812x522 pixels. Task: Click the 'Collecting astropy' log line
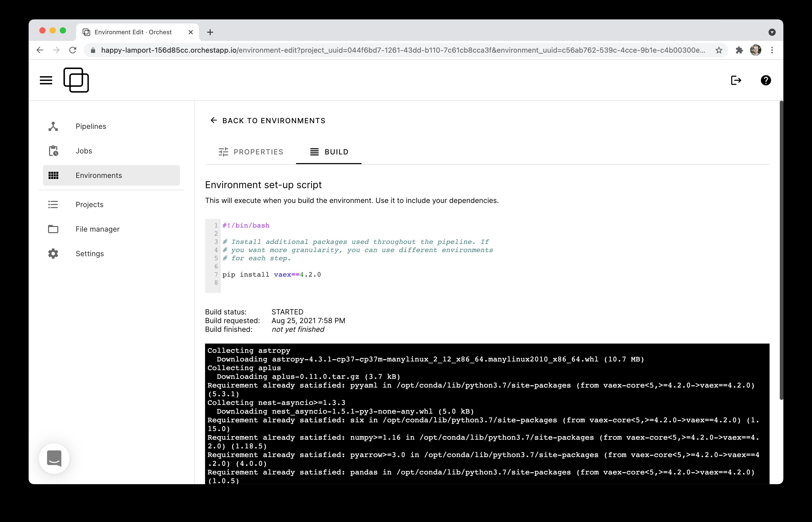pos(249,350)
